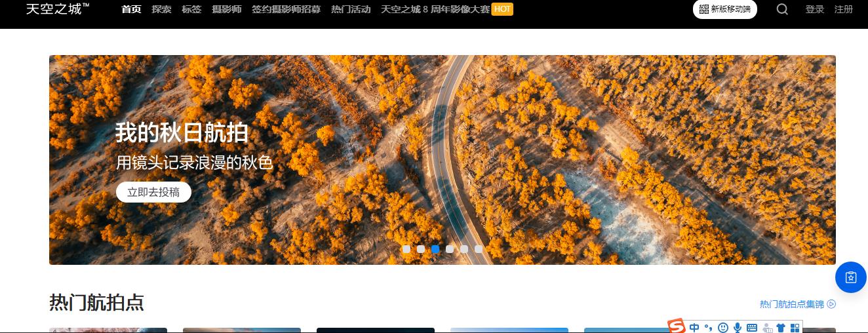Open the soft keyboard icon
The height and width of the screenshot is (333, 868).
point(752,328)
